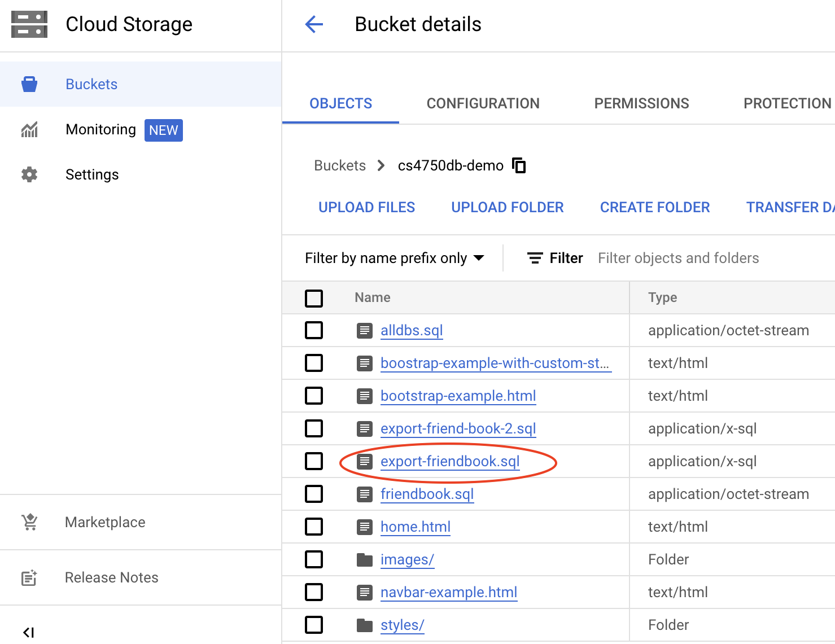Click the breadcrumb chevron after Buckets

(381, 165)
